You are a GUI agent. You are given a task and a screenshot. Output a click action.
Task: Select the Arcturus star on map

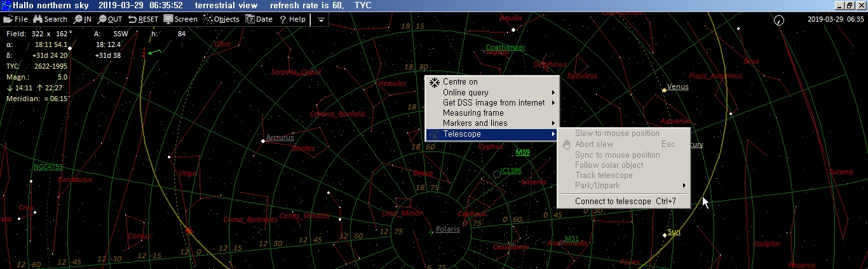tap(263, 141)
